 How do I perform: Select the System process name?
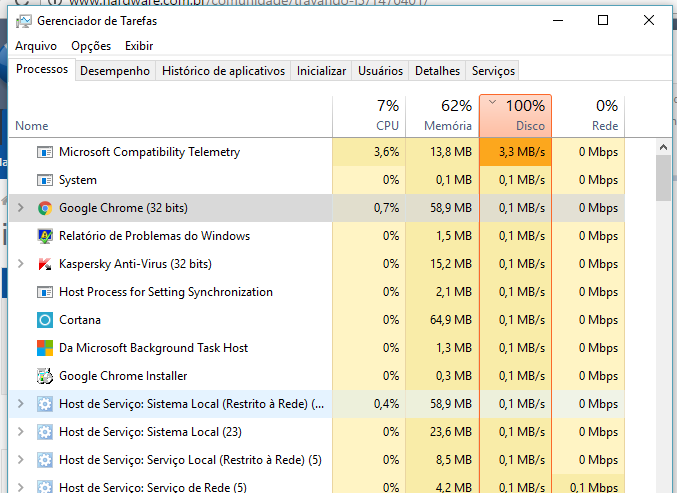pyautogui.click(x=78, y=180)
